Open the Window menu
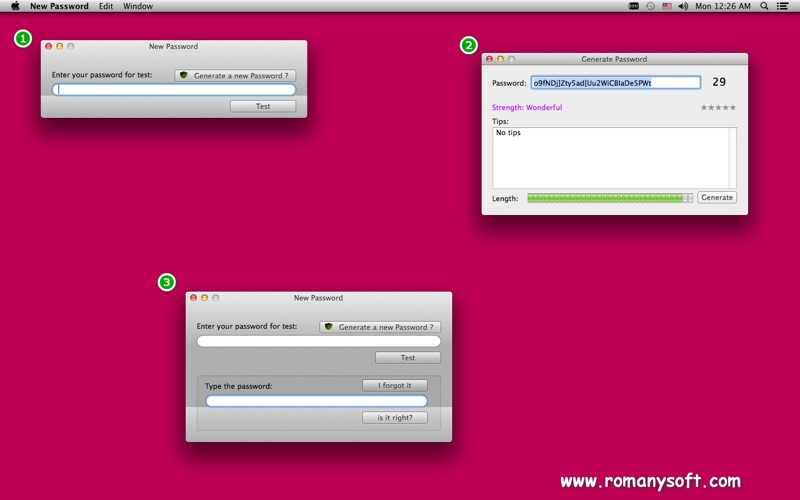This screenshot has width=800, height=500. tap(138, 6)
